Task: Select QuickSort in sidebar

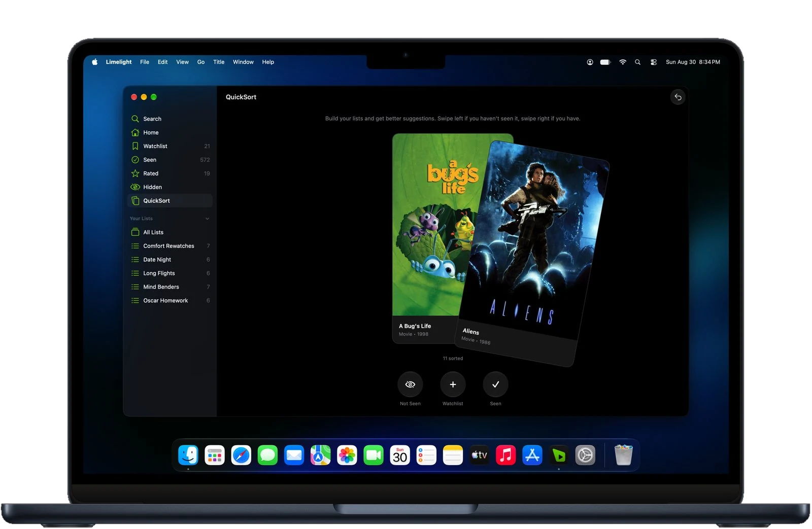Action: 170,201
